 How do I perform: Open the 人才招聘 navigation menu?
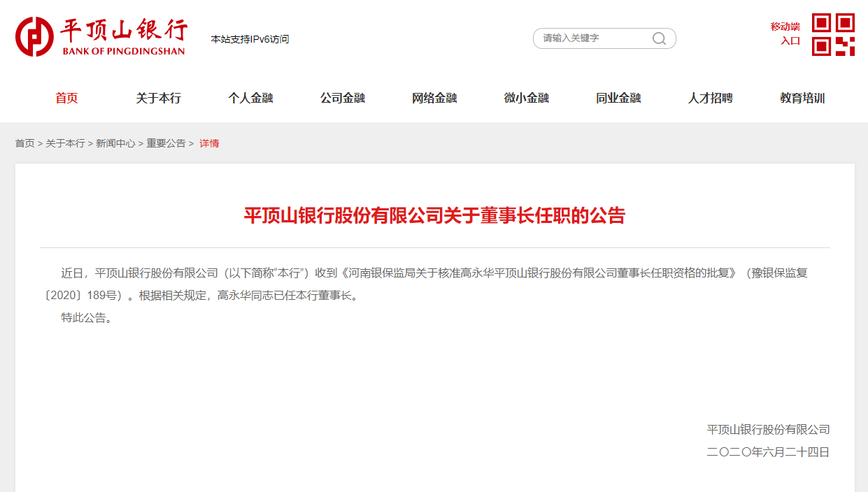(x=711, y=99)
